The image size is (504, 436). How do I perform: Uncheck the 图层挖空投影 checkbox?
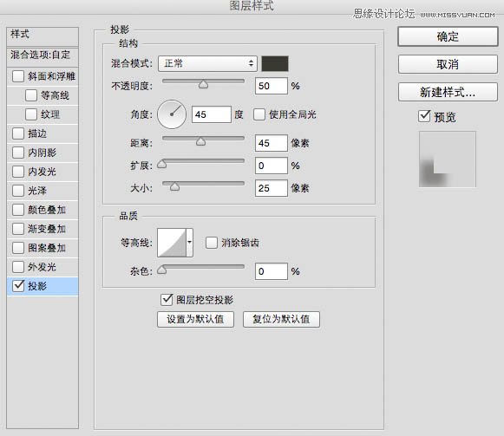click(x=167, y=299)
